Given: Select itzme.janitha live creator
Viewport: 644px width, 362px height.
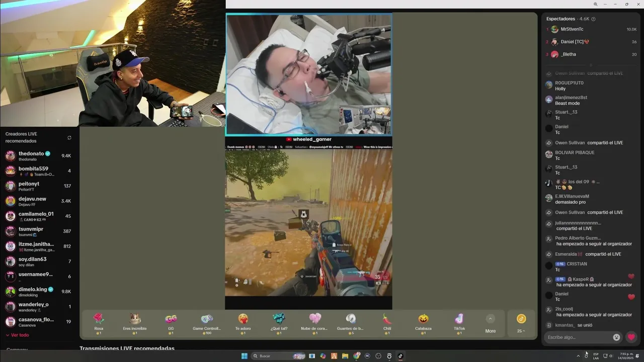Looking at the screenshot, I should point(38,246).
